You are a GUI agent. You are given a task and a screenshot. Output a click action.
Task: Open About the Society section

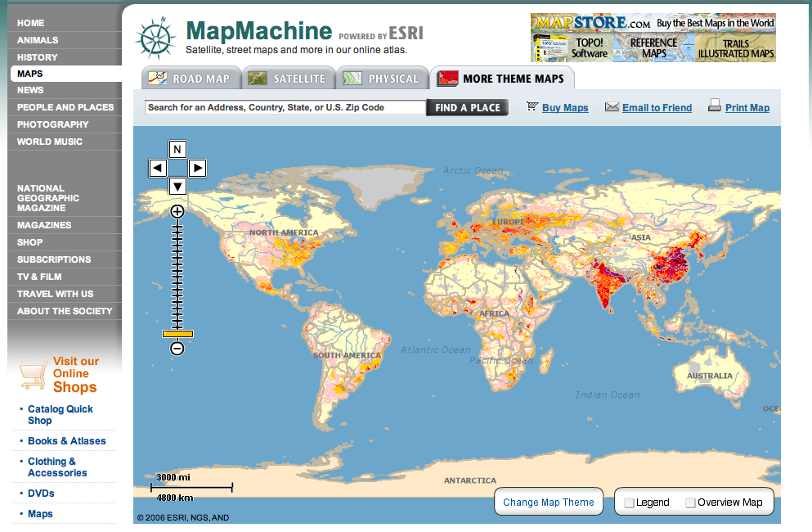tap(65, 311)
